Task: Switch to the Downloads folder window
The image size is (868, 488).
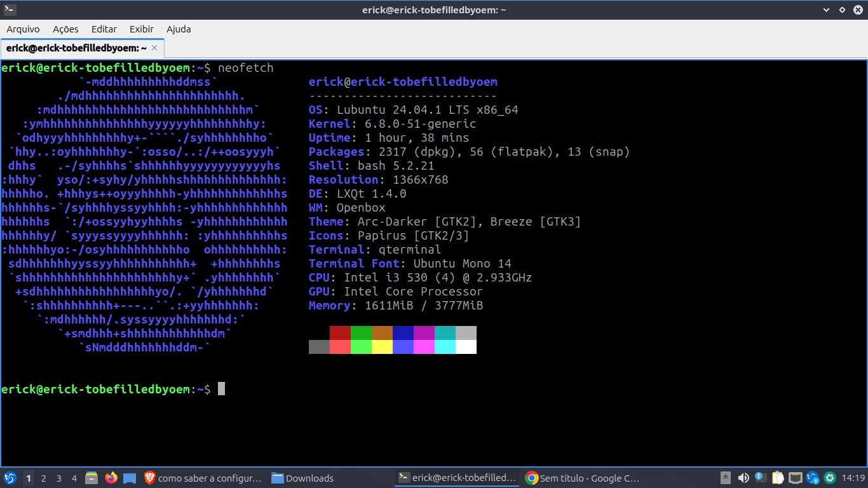Action: click(330, 478)
